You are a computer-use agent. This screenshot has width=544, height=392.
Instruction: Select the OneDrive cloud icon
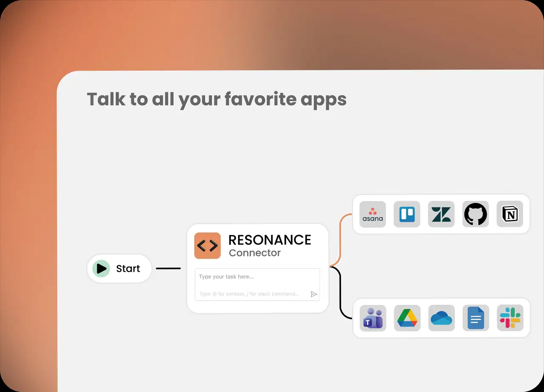pyautogui.click(x=441, y=318)
